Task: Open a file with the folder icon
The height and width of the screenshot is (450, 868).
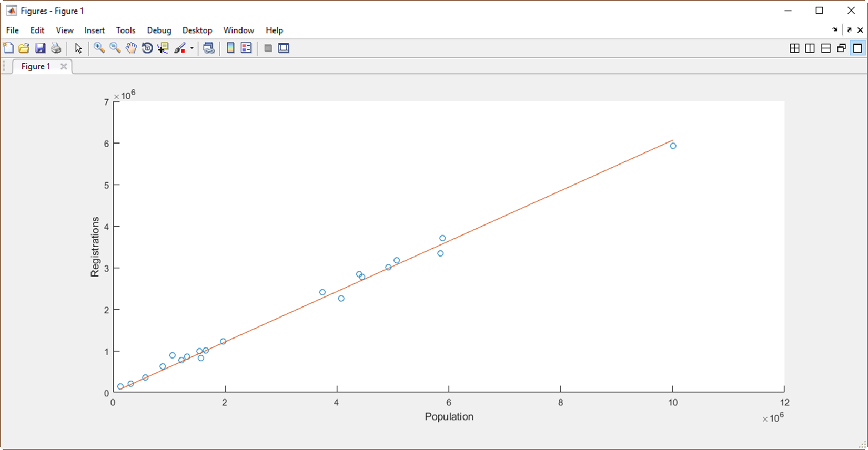Action: [x=24, y=48]
